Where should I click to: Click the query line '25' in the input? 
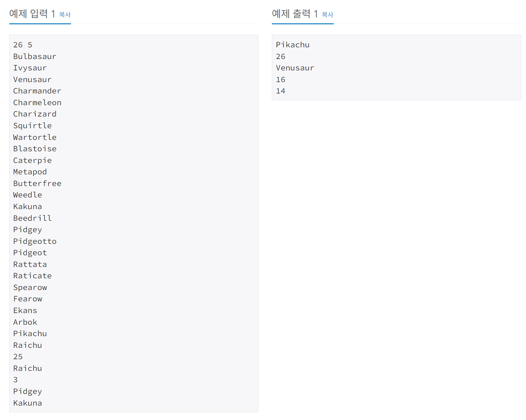(x=18, y=357)
